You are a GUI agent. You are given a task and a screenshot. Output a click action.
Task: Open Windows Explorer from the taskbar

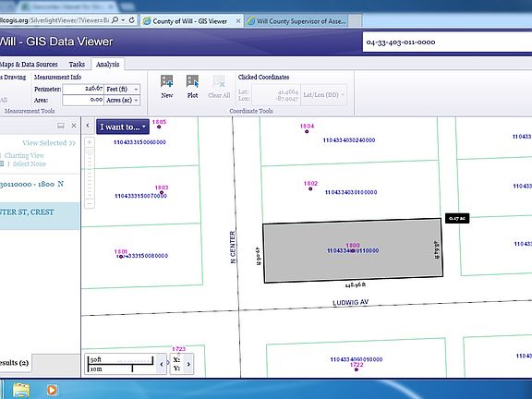pyautogui.click(x=21, y=390)
